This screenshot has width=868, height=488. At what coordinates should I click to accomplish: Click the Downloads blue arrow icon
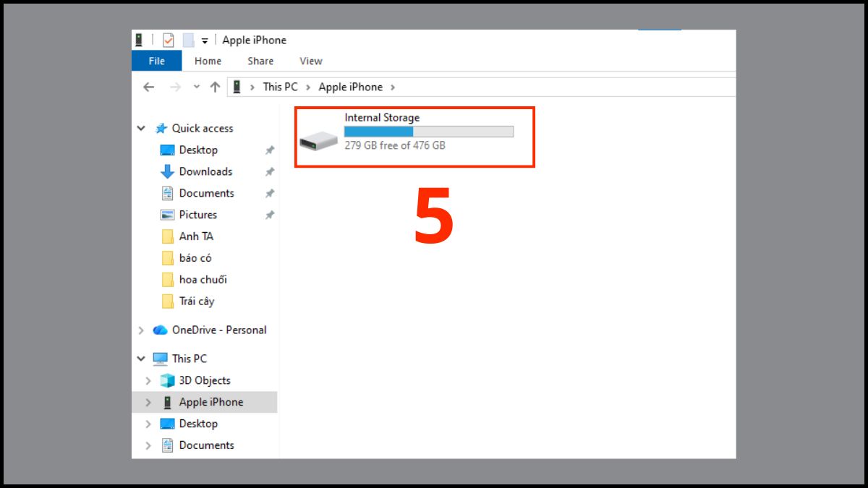pos(167,171)
